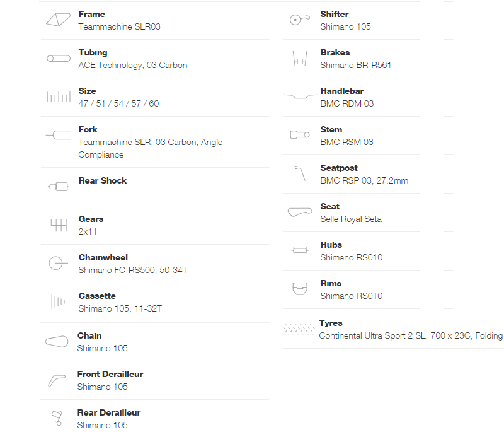Click the Hubs heading label

tap(331, 245)
